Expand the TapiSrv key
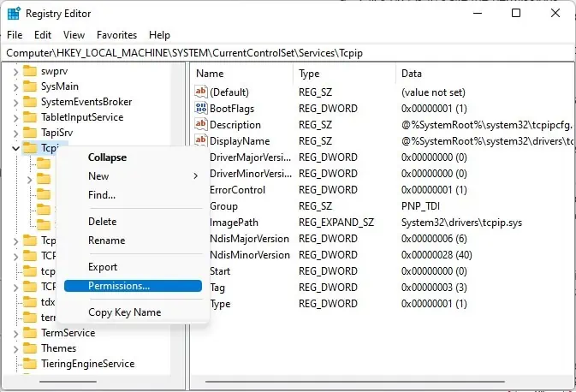This screenshot has height=392, width=576. coord(15,134)
